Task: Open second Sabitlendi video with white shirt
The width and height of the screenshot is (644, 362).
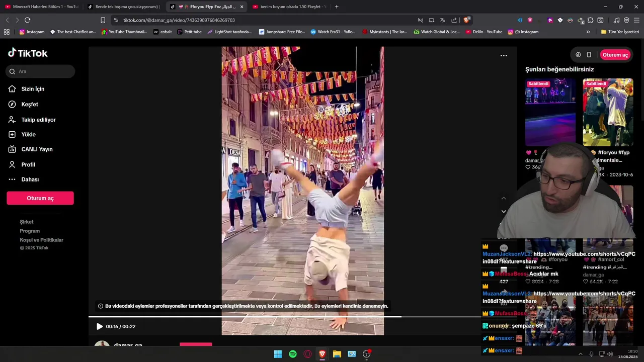Action: tap(608, 112)
